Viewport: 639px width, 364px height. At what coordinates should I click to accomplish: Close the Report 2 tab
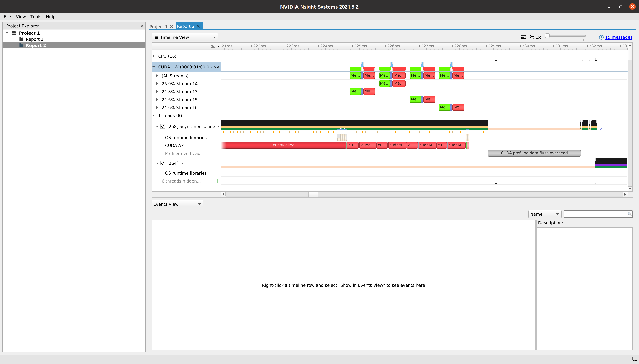[198, 26]
